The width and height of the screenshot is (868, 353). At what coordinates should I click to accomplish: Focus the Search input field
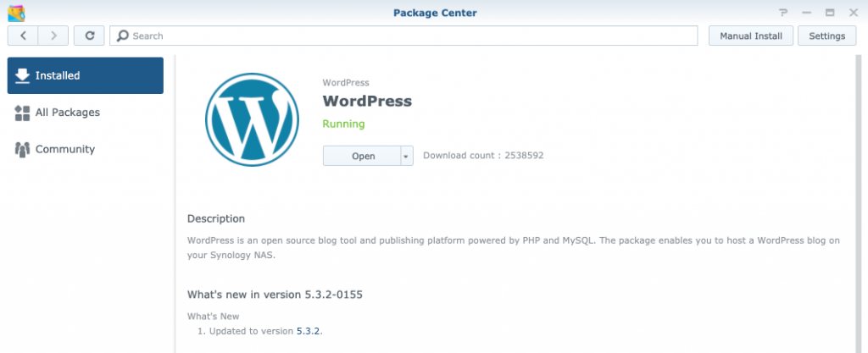tap(403, 36)
